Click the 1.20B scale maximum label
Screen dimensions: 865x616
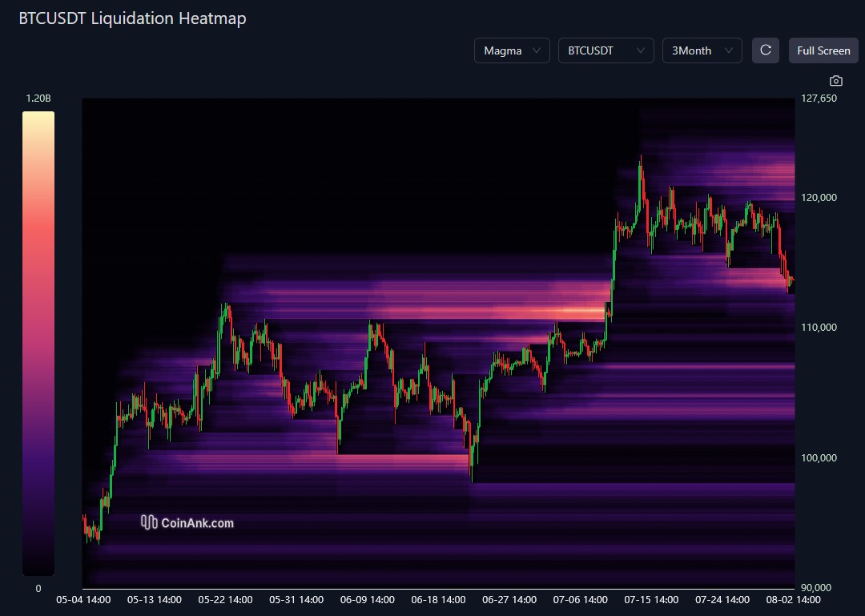pyautogui.click(x=38, y=99)
